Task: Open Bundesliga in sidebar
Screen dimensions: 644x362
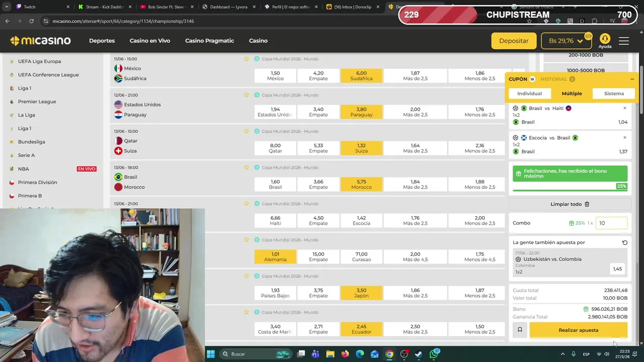Action: 31,142
